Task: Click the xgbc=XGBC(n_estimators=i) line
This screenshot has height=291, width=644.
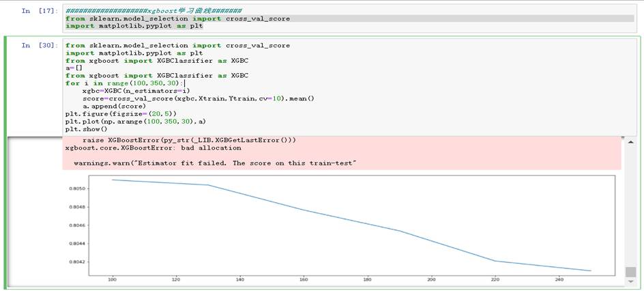Action: click(136, 91)
